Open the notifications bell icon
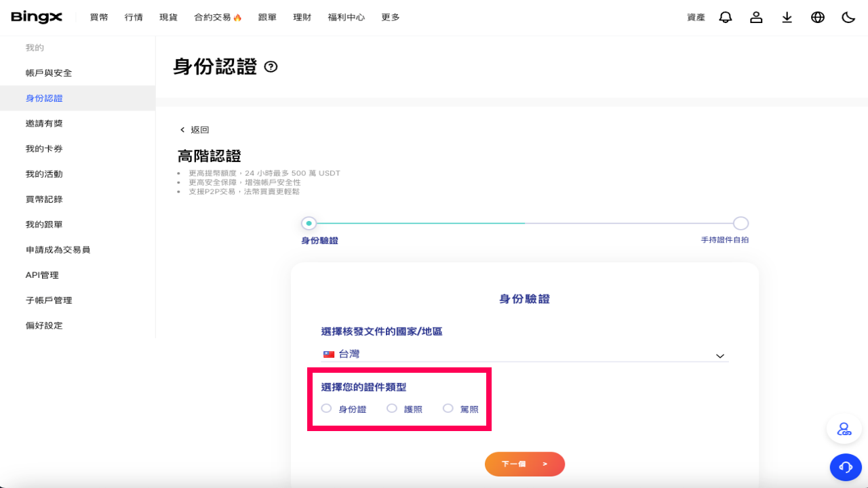 726,17
